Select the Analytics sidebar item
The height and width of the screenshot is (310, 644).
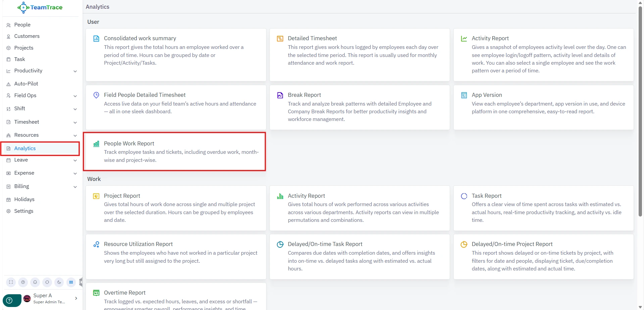click(x=25, y=148)
